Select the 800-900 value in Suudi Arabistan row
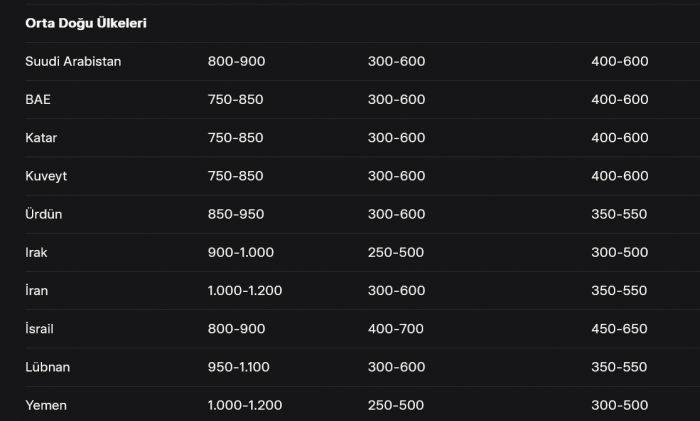This screenshot has height=421, width=700. click(236, 61)
